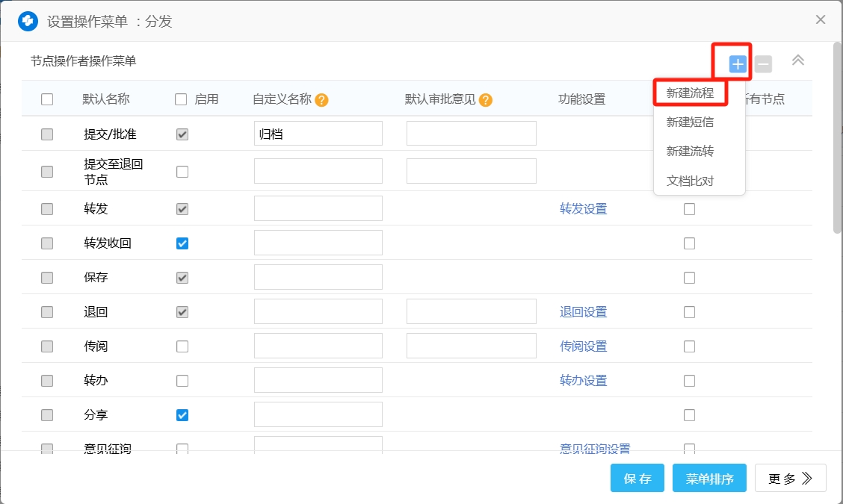Click the blue plus add icon

[x=738, y=64]
